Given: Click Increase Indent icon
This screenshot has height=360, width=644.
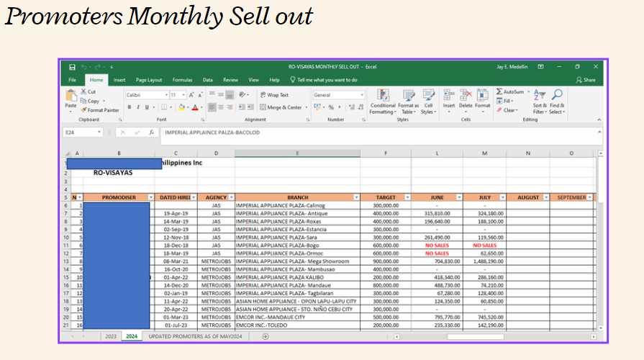Looking at the screenshot, I should click(251, 107).
